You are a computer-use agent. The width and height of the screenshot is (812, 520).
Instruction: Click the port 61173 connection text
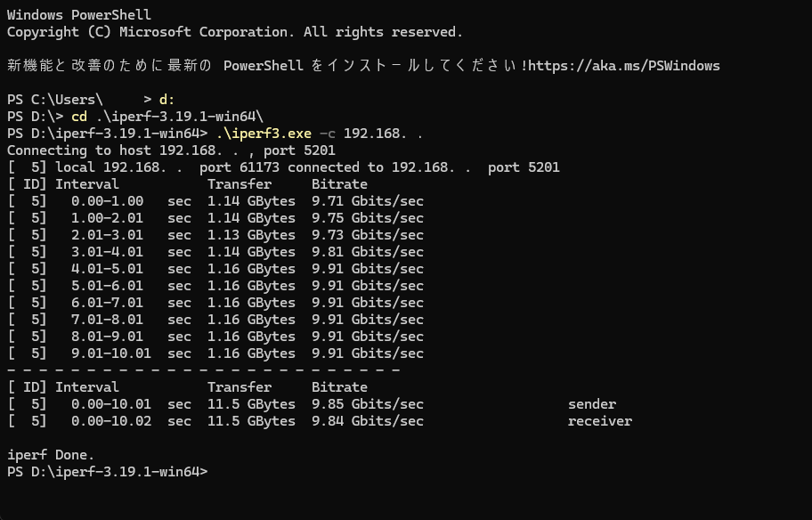click(240, 167)
